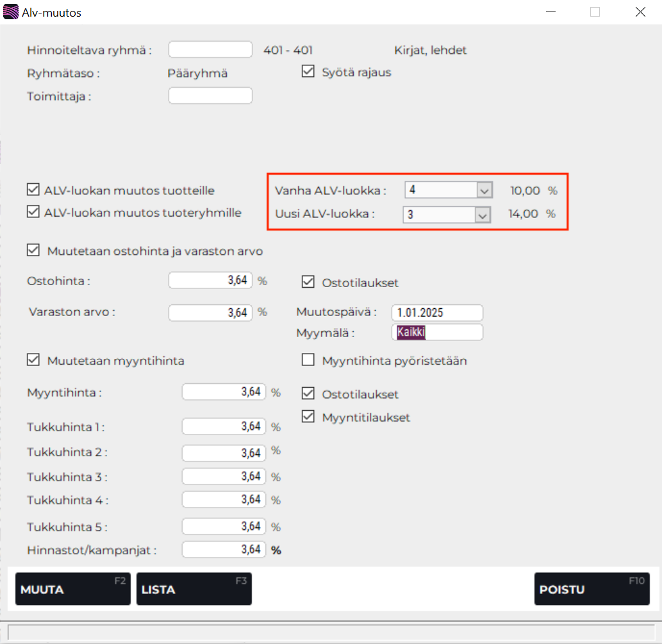The image size is (662, 644).
Task: Focus the Toimittaja text field
Action: [x=210, y=96]
